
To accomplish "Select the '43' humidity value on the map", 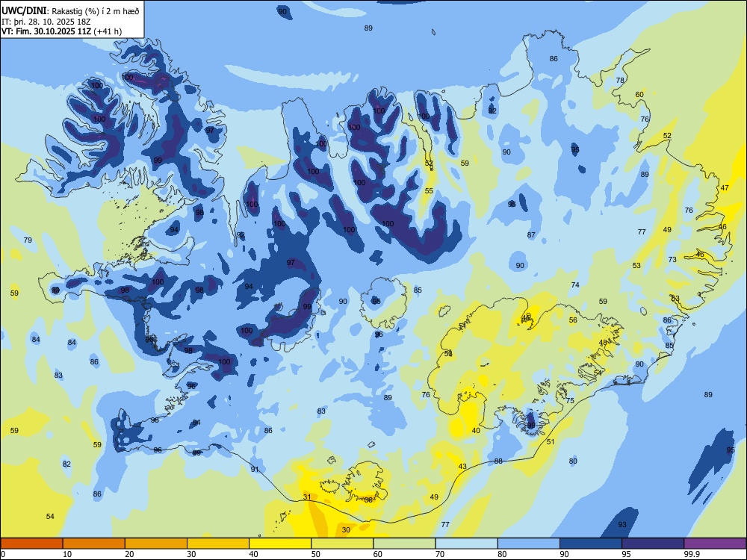I will (x=462, y=467).
